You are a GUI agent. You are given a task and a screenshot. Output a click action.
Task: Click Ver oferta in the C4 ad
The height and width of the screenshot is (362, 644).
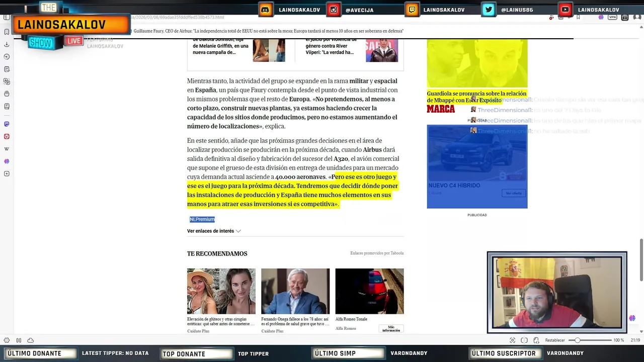[x=514, y=193]
